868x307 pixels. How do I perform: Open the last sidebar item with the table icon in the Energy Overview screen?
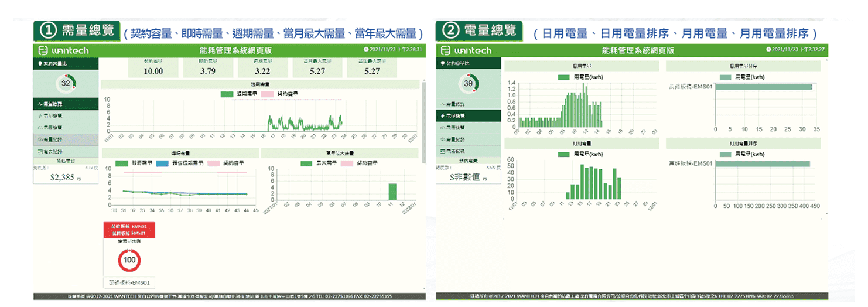point(469,151)
